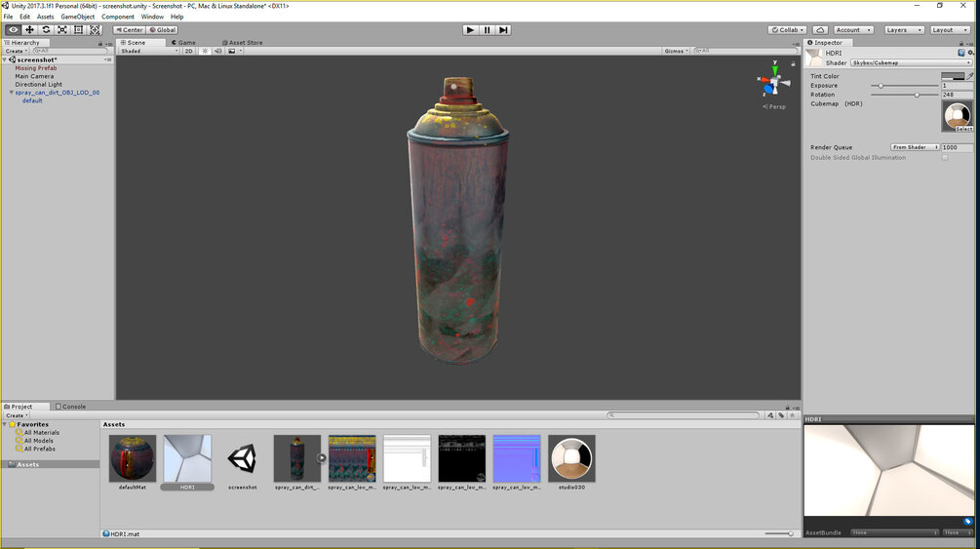Screen dimensions: 980x549
Task: Open Hierarchy Create button
Action: coord(17,52)
